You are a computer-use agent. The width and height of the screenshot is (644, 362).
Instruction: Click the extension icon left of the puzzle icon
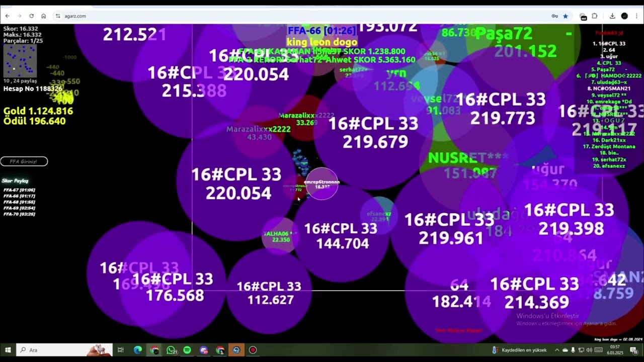583,16
